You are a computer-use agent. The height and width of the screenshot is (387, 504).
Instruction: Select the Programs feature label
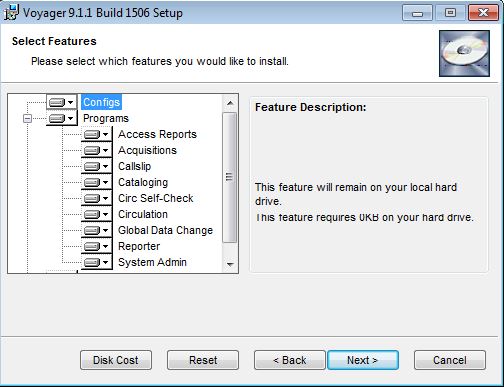coord(106,118)
